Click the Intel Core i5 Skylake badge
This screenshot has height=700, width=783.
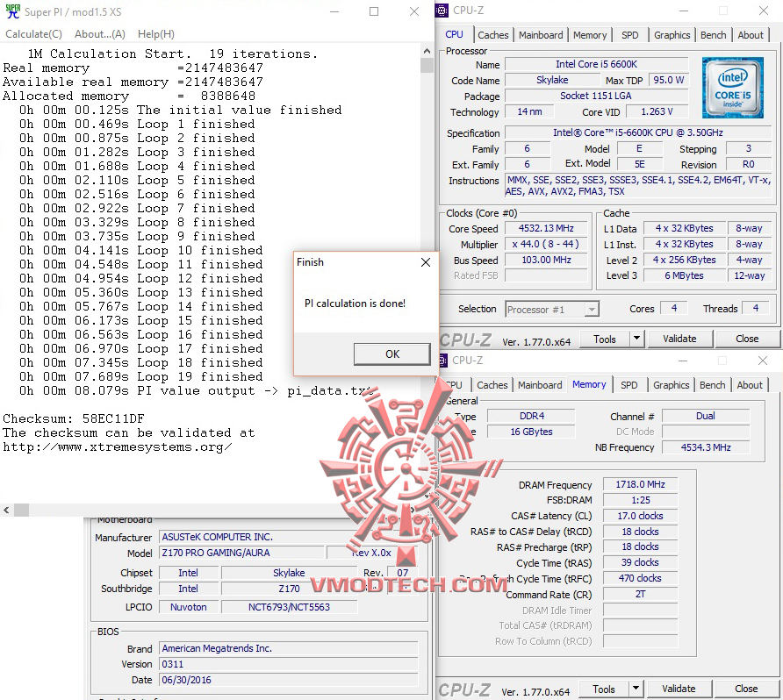tap(733, 89)
